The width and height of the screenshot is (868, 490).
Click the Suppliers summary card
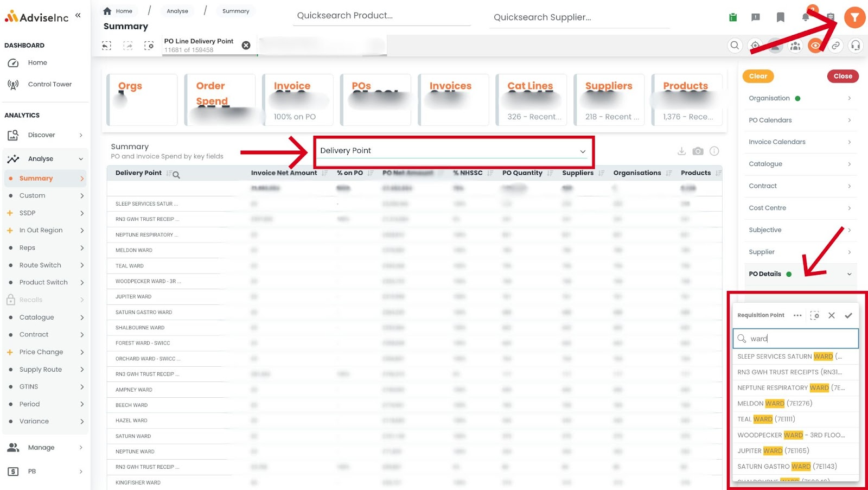coord(608,100)
